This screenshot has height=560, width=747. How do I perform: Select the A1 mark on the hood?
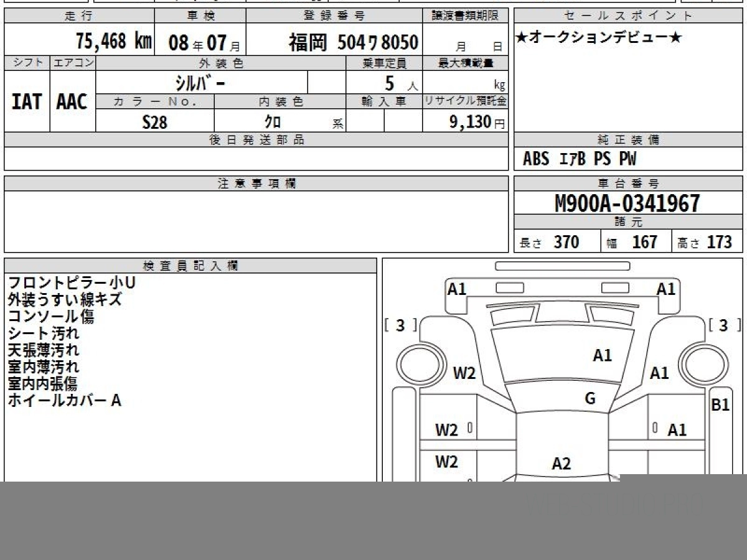point(602,356)
